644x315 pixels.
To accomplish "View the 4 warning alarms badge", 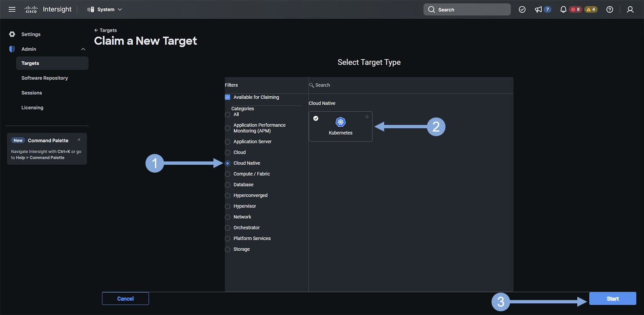I will tap(591, 10).
